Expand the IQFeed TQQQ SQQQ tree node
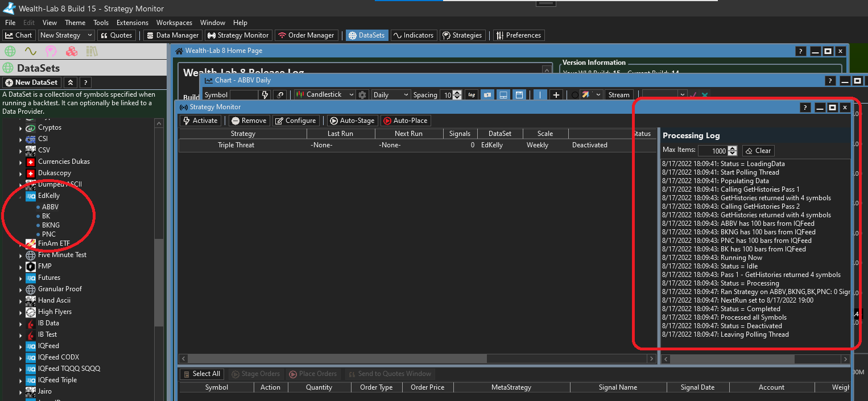This screenshot has height=401, width=868. [x=21, y=369]
